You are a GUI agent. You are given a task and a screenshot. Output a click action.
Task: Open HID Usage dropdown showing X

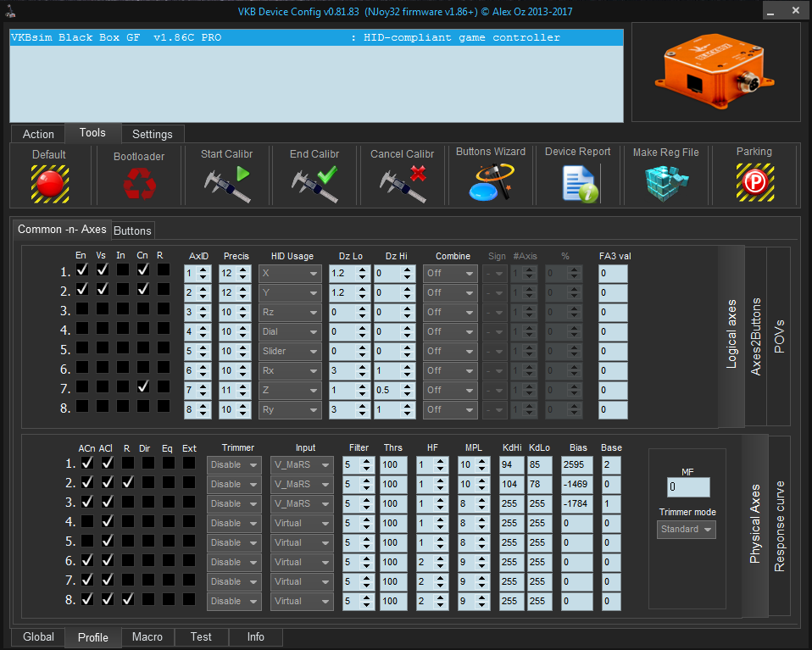pyautogui.click(x=290, y=274)
